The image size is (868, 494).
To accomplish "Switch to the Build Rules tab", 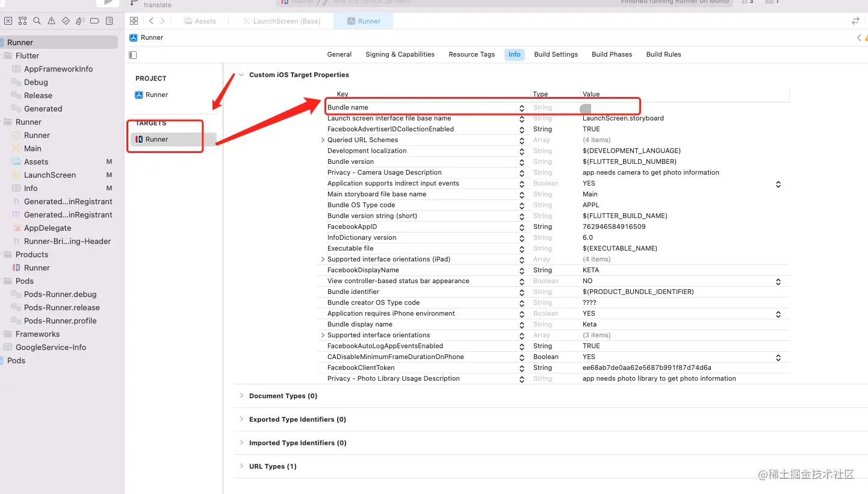I will (663, 54).
